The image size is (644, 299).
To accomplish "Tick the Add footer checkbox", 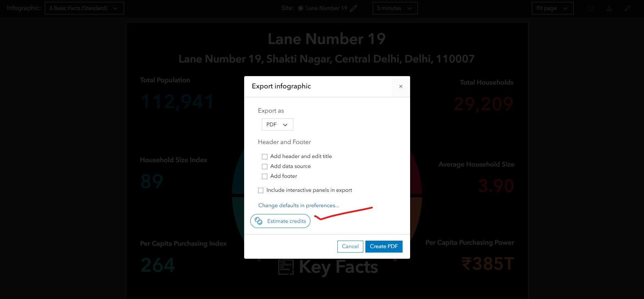I will click(265, 176).
